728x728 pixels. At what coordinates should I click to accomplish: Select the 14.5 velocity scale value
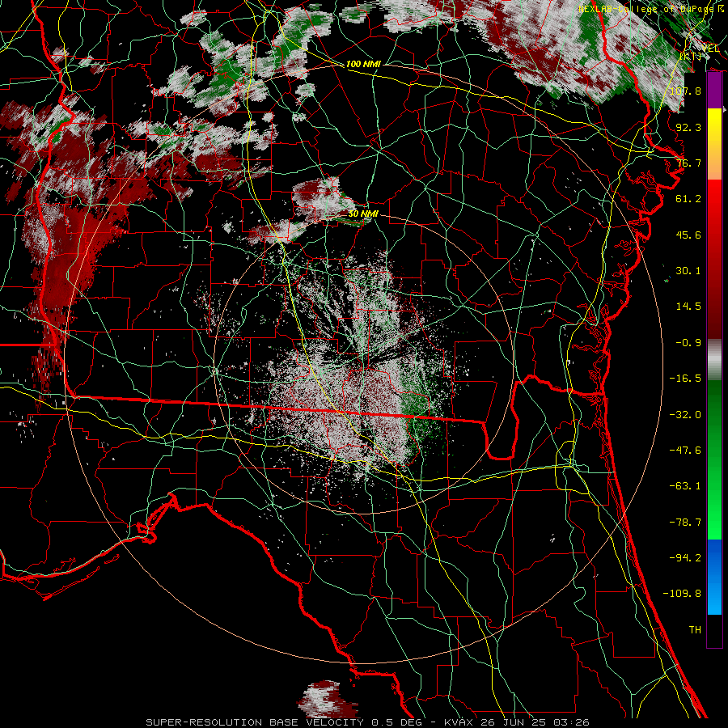688,307
